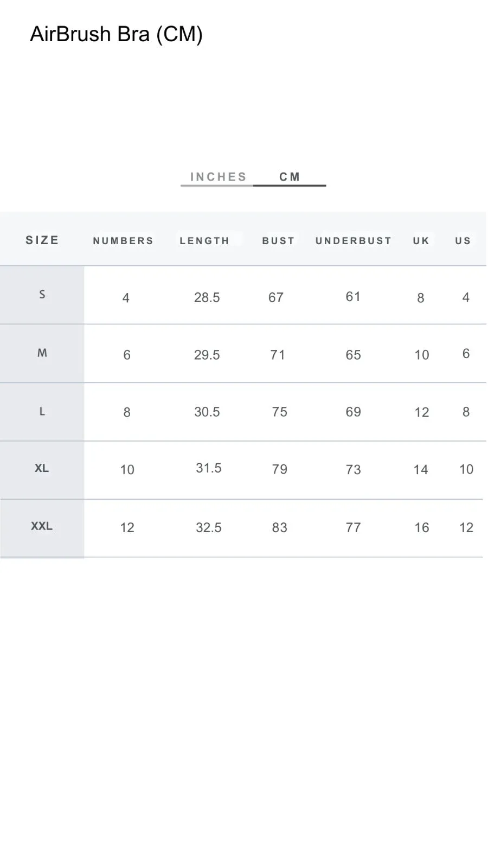The width and height of the screenshot is (488, 868).
Task: Click the US column header
Action: coord(463,241)
